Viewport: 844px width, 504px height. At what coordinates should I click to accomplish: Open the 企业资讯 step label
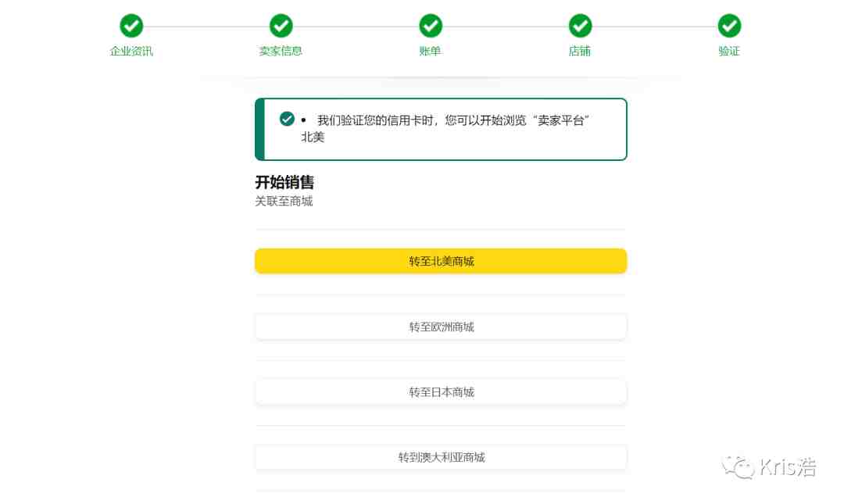pyautogui.click(x=131, y=51)
